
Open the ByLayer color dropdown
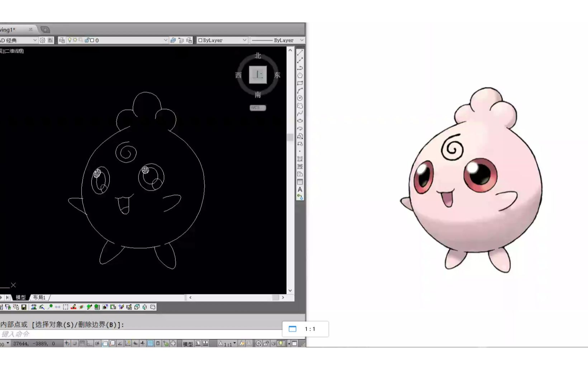222,40
